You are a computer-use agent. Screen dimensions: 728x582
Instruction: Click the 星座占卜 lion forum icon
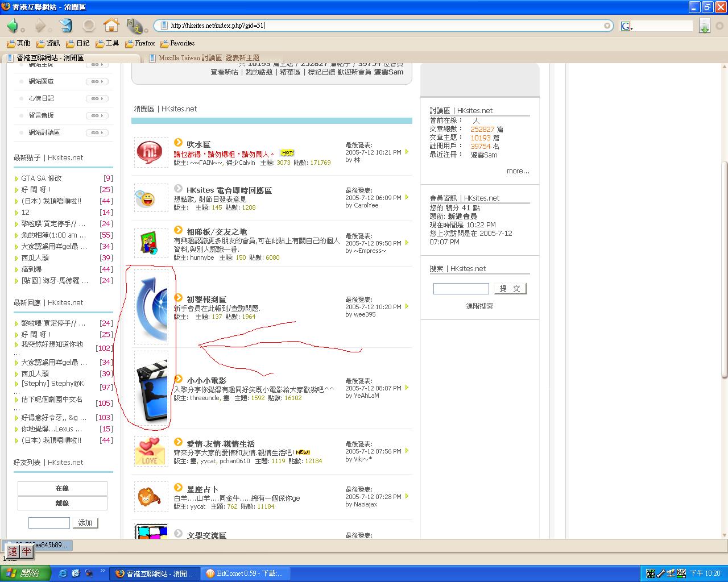point(151,497)
